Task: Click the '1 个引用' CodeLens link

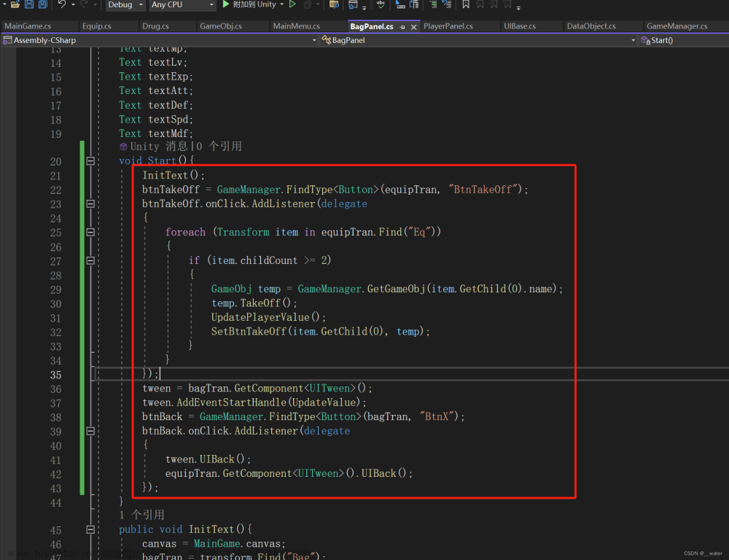Action: coord(141,515)
